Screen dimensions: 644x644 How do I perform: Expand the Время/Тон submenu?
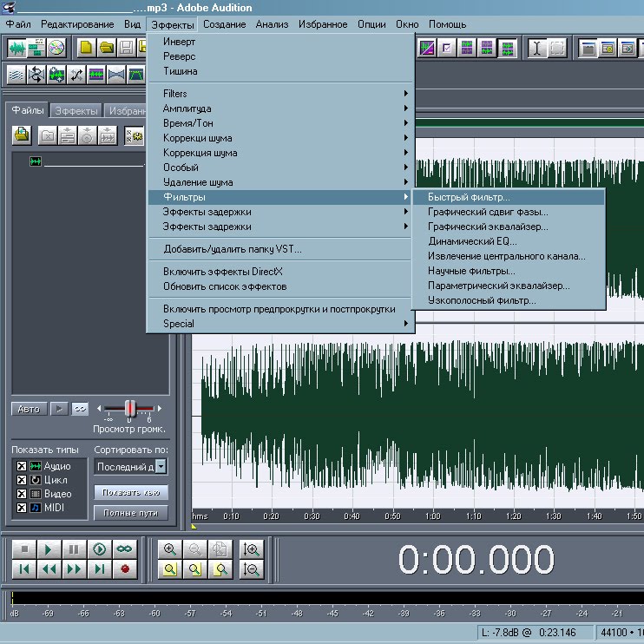pyautogui.click(x=280, y=123)
